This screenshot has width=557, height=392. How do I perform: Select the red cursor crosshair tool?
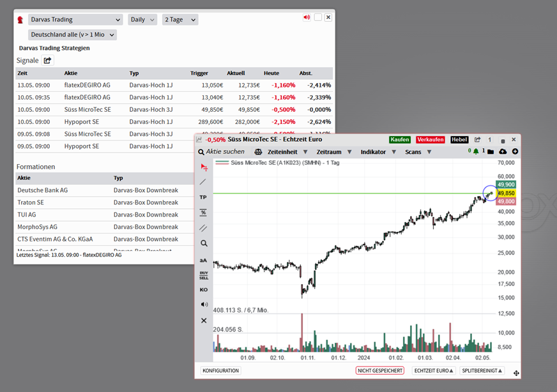click(204, 167)
